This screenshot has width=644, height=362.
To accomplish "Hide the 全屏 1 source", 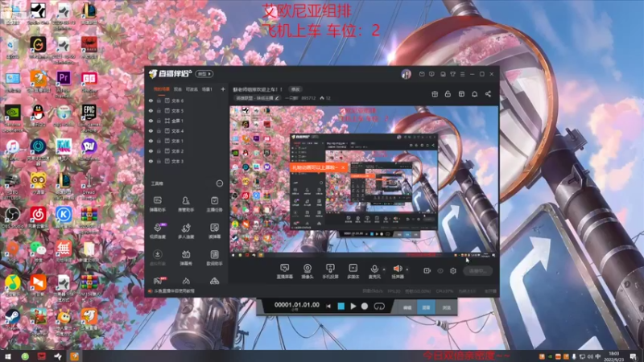I will pos(151,121).
